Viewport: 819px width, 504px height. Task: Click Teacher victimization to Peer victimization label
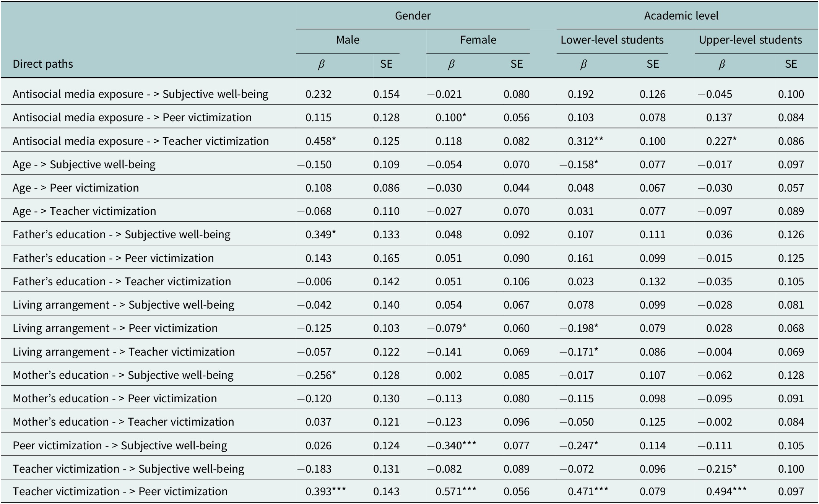[x=120, y=491]
